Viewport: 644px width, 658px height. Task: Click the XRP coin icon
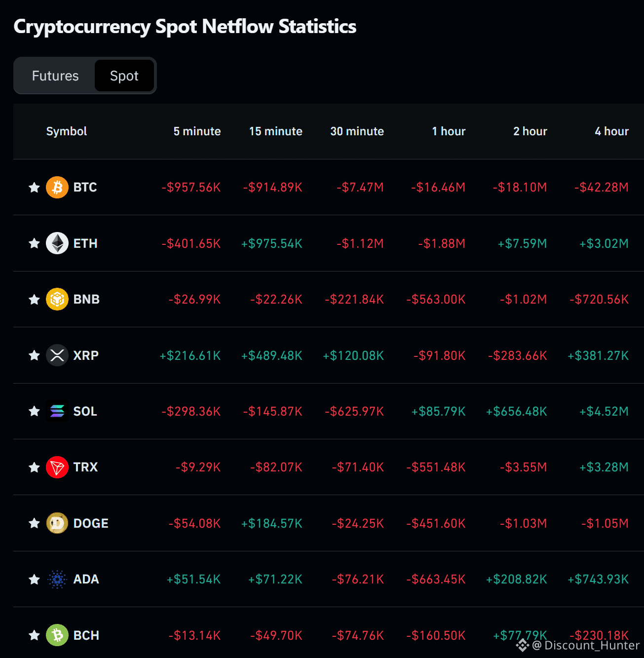point(57,355)
